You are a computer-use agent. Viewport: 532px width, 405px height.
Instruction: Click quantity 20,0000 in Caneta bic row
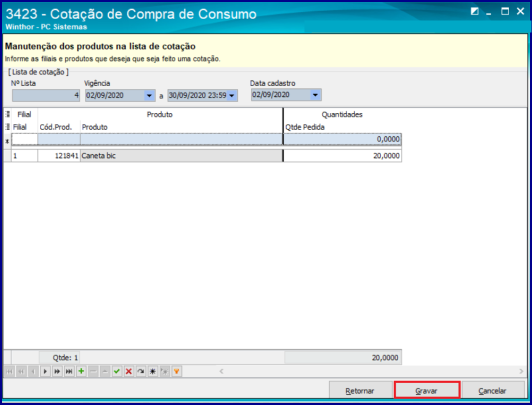click(342, 156)
